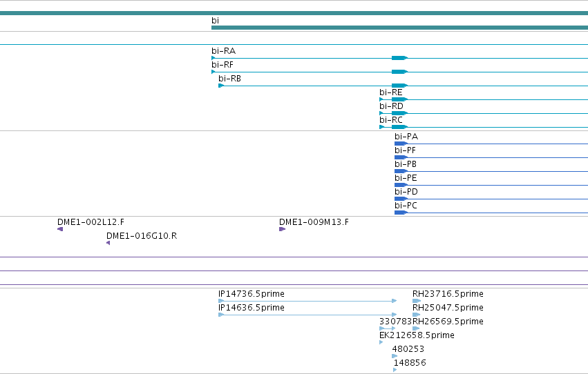The image size is (588, 374).
Task: Select the bi-RD transcript label
Action: coord(391,106)
